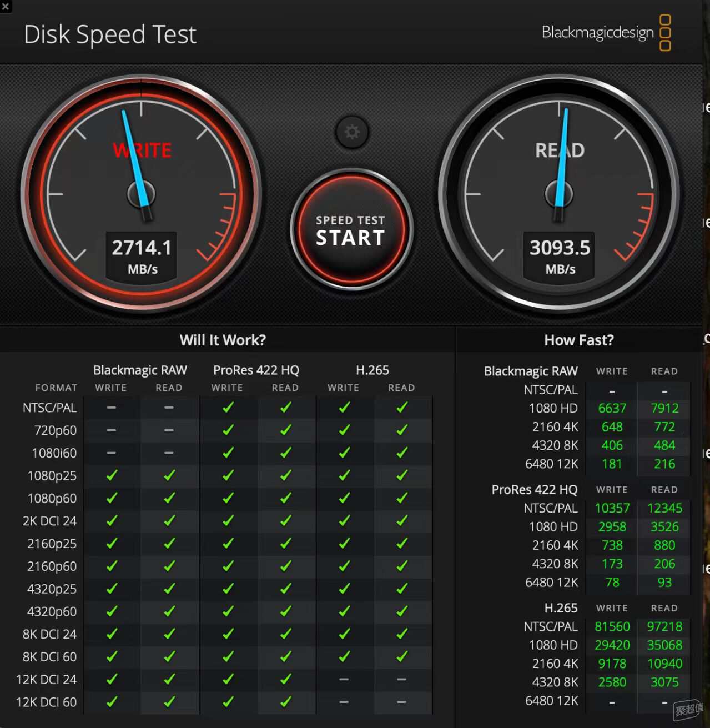Click 2160p25 H.265 write checkmark

344,544
